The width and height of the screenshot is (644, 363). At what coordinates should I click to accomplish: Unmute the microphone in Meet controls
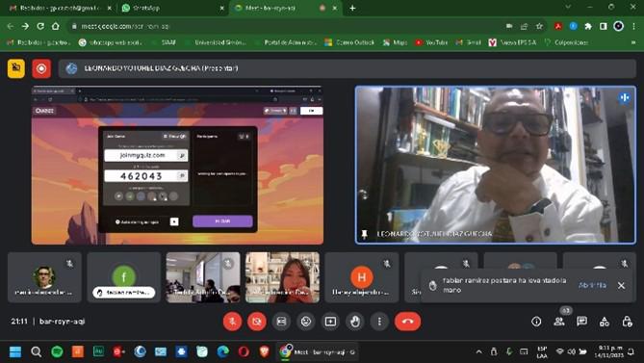click(x=232, y=322)
